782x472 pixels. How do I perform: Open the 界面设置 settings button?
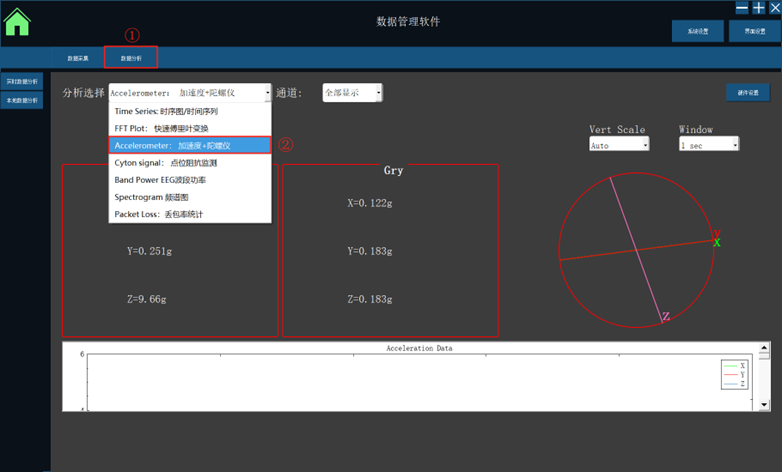754,32
